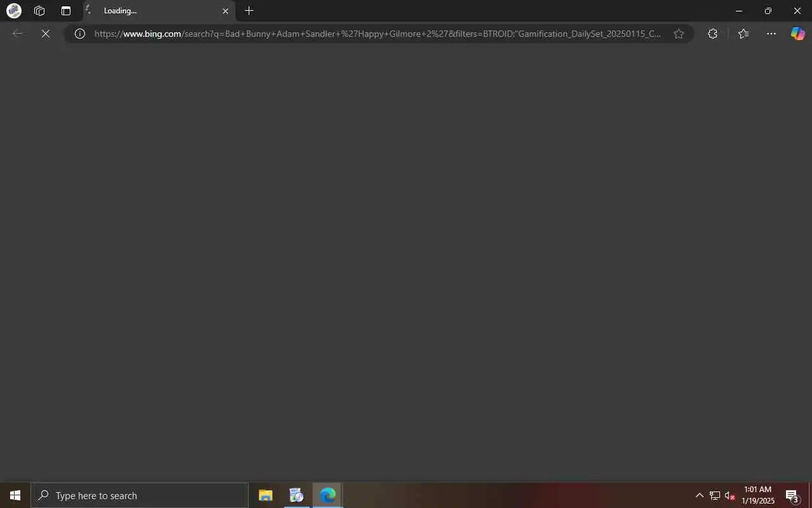The height and width of the screenshot is (508, 812).
Task: Close the Edge window
Action: point(797,11)
